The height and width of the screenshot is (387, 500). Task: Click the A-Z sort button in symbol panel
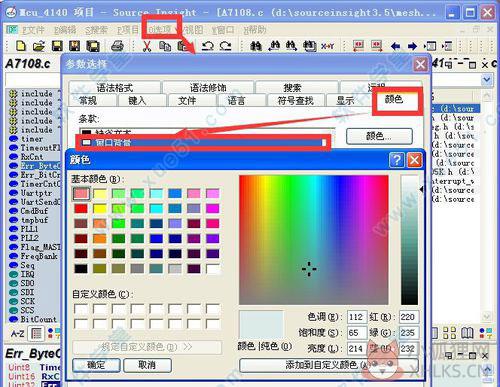point(18,333)
